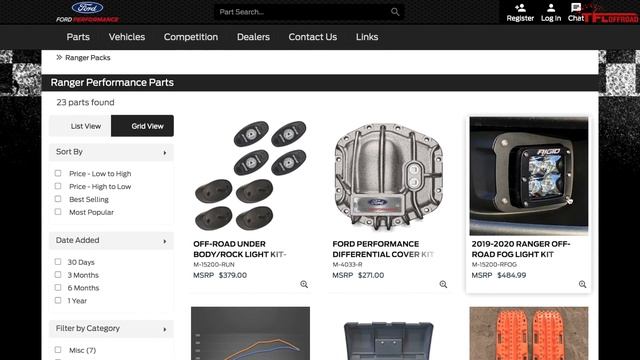The width and height of the screenshot is (640, 360).
Task: Open Off-Road Under Body/Rock Light Kit title
Action: 240,249
